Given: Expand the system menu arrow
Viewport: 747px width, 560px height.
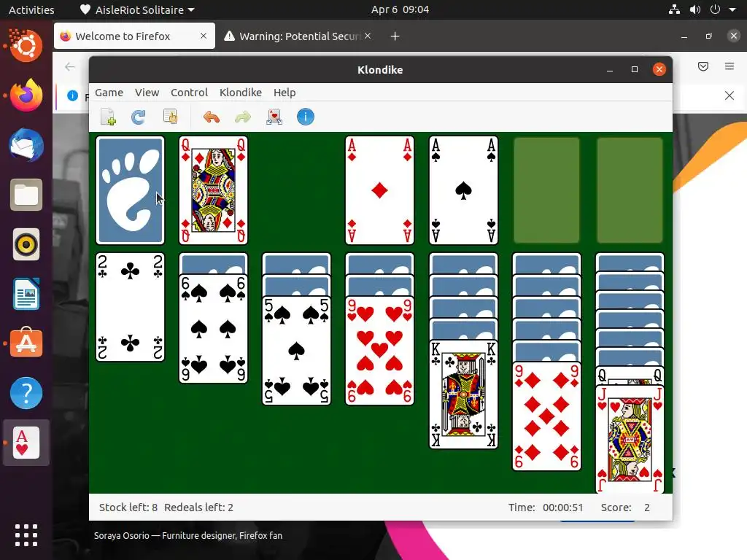Looking at the screenshot, I should pos(732,9).
